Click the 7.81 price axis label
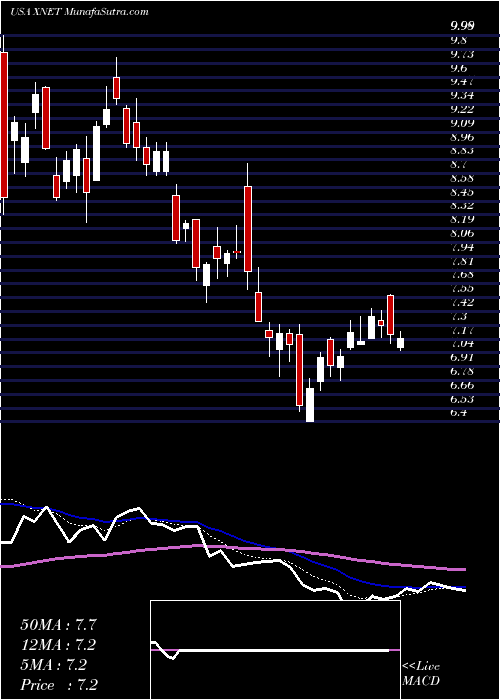 point(462,261)
